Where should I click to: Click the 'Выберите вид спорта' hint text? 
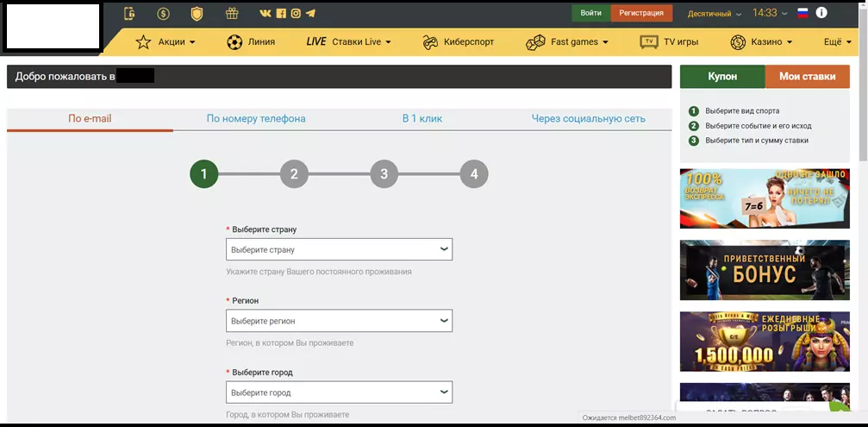[x=742, y=110]
